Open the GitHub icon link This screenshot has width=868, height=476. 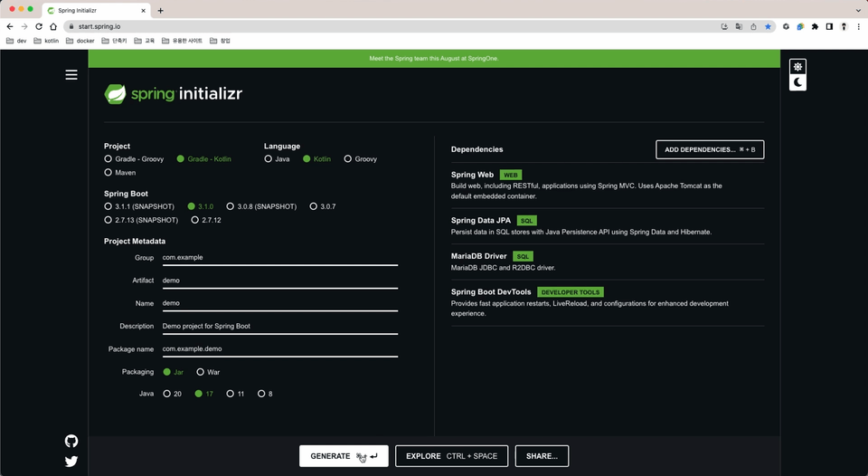coord(71,441)
